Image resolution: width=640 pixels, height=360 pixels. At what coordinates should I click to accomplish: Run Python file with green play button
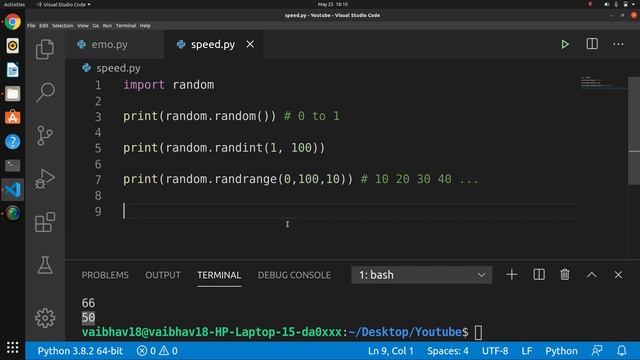(565, 44)
